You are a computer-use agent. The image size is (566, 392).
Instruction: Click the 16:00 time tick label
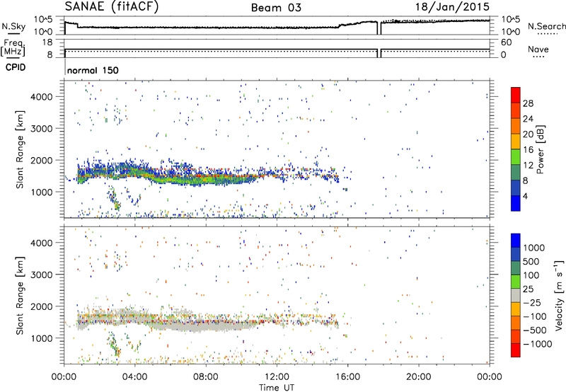click(x=347, y=377)
